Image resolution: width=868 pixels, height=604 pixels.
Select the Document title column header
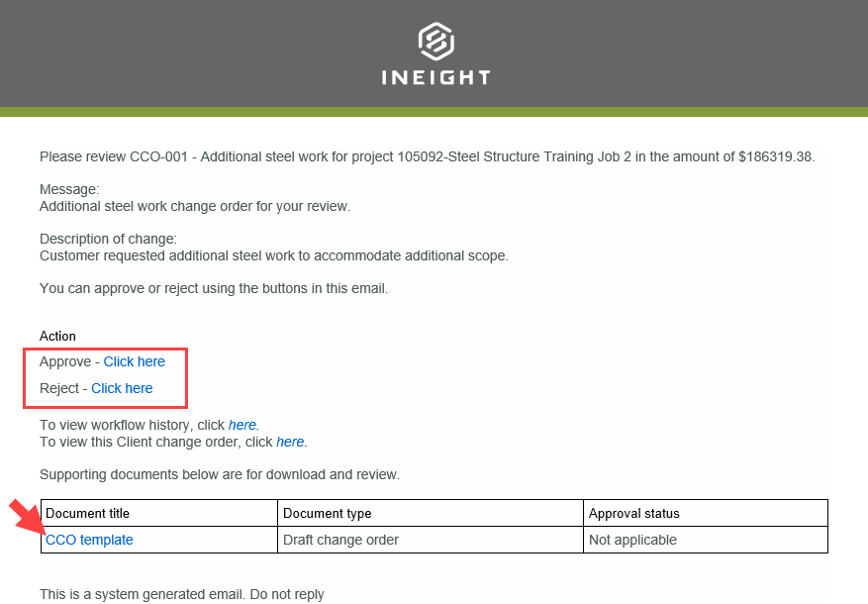point(89,513)
